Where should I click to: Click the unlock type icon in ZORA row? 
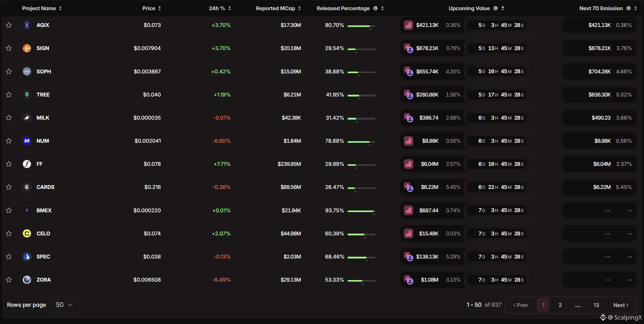tap(408, 280)
